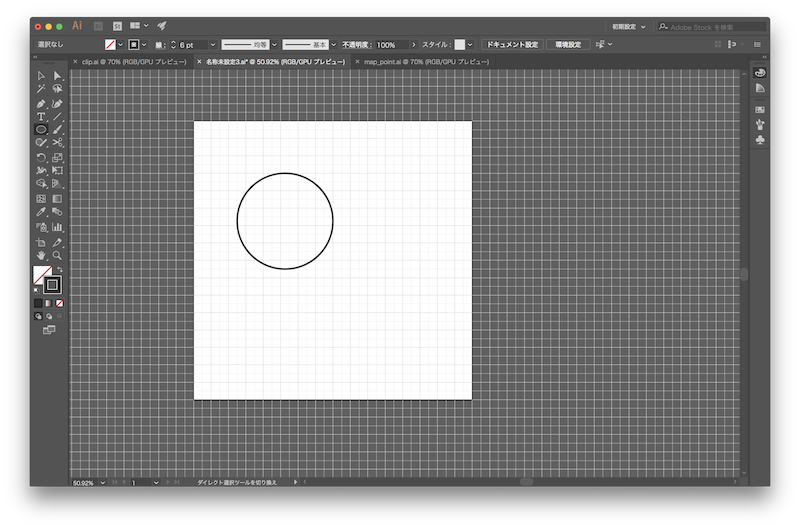Switch to the map_point.ai document tab
The height and width of the screenshot is (529, 800).
(425, 62)
